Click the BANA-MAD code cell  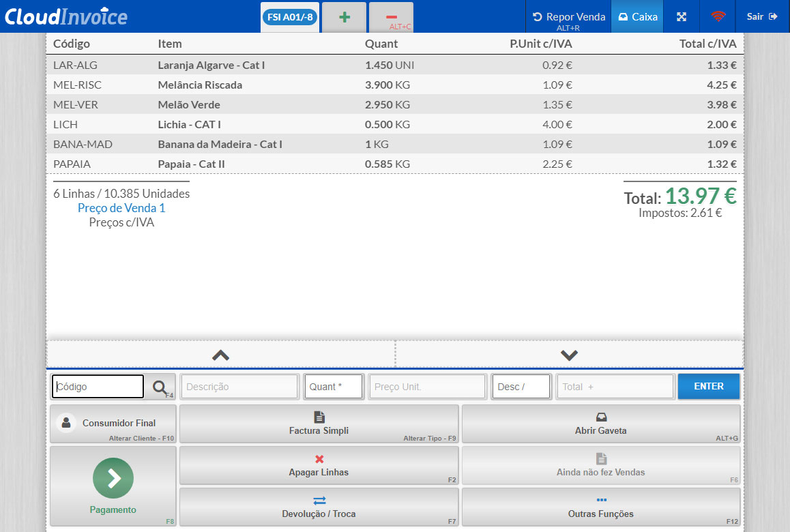coord(83,144)
